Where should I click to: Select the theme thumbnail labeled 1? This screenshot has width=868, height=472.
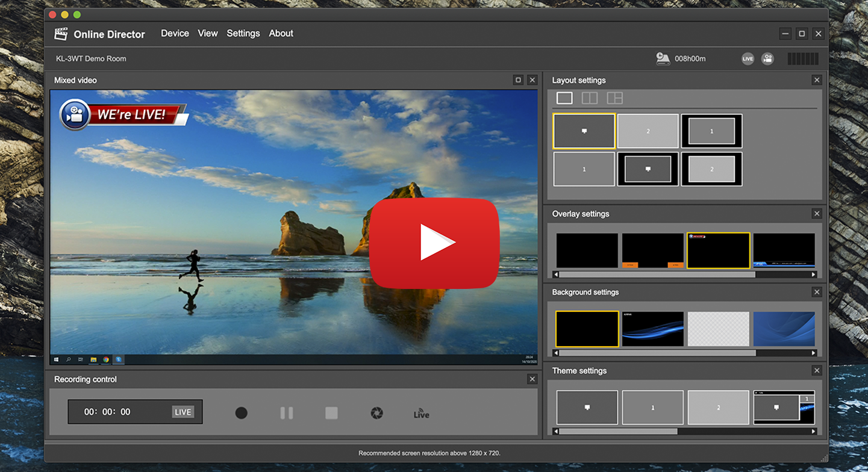[x=653, y=408]
